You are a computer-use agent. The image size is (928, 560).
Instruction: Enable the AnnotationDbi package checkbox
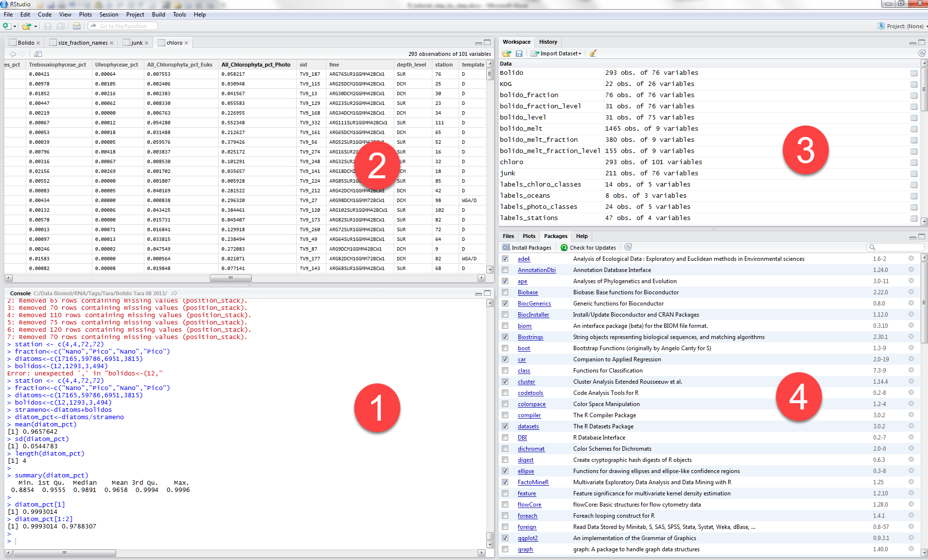(505, 270)
